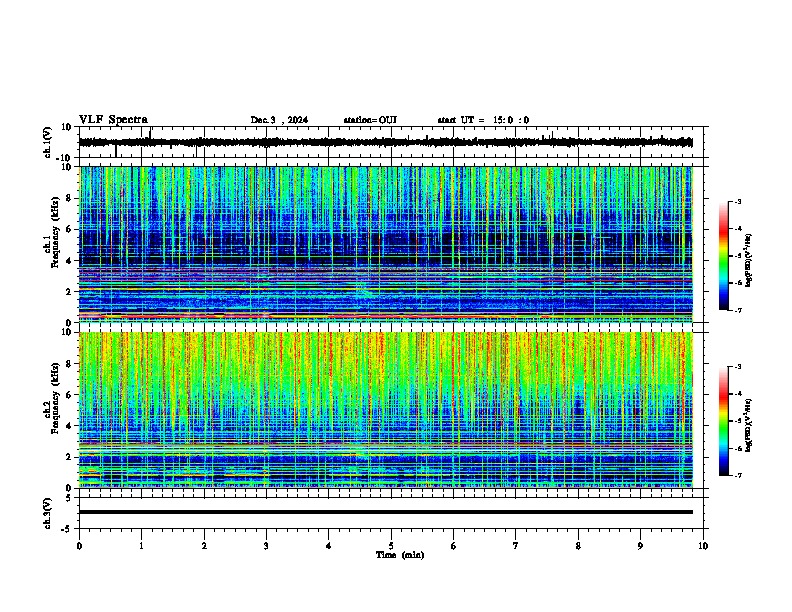Click the ch.1 voltage waveform trace
The image size is (792, 612).
pyautogui.click(x=385, y=142)
